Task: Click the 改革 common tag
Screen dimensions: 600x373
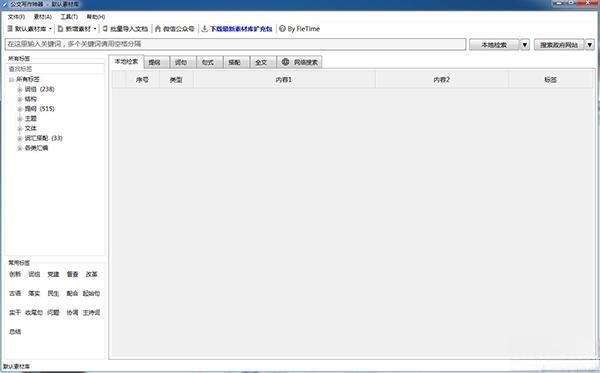Action: point(91,274)
